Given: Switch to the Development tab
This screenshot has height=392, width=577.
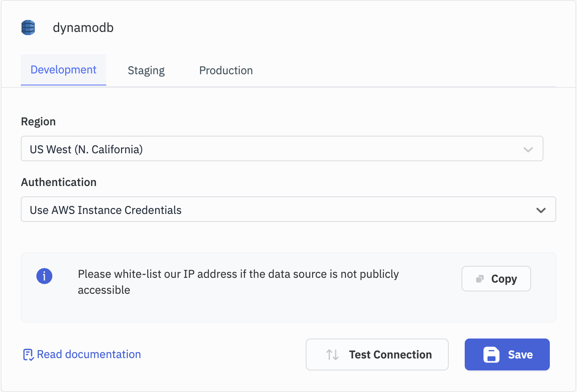Looking at the screenshot, I should pyautogui.click(x=64, y=70).
